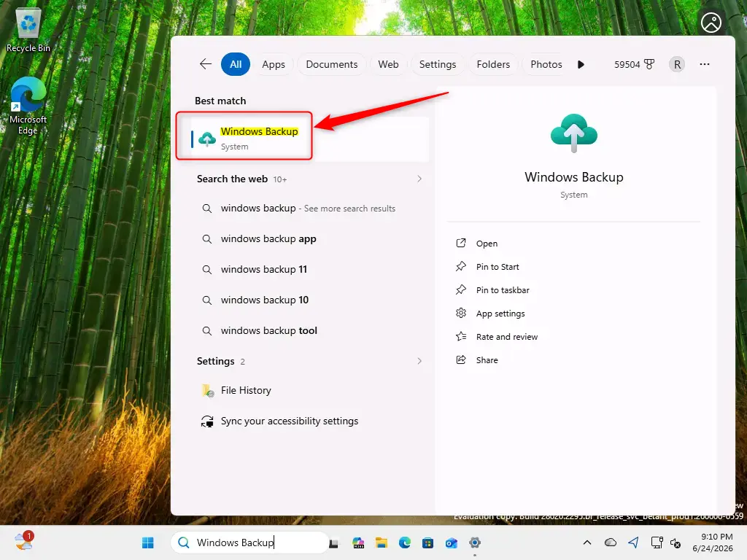Switch to the Apps filter tab
This screenshot has height=560, width=747.
click(x=274, y=64)
